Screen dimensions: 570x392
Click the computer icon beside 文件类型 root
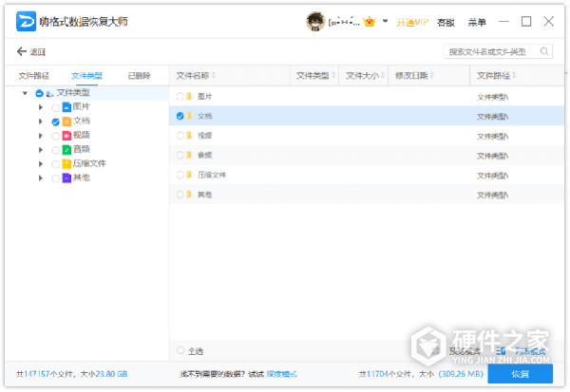(49, 94)
